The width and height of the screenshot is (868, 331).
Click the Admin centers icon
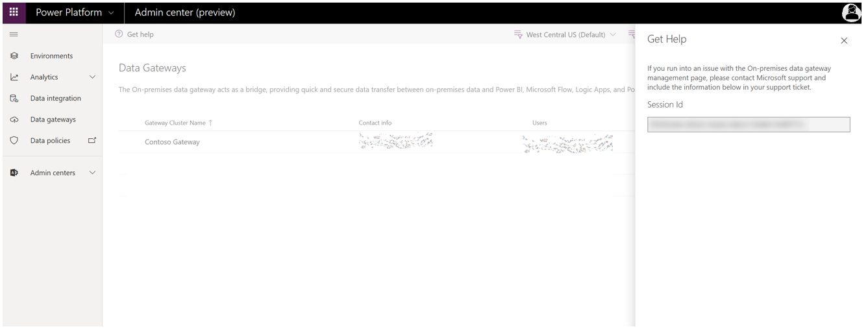14,173
